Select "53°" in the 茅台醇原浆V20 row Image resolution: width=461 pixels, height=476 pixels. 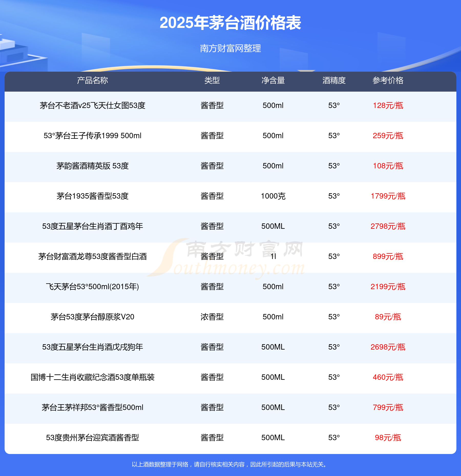334,317
